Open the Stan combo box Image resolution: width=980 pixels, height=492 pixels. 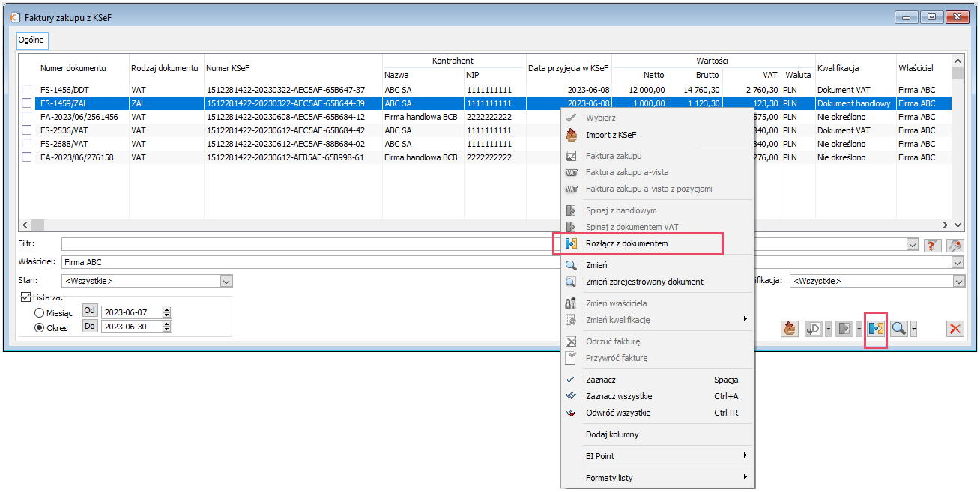(x=148, y=281)
